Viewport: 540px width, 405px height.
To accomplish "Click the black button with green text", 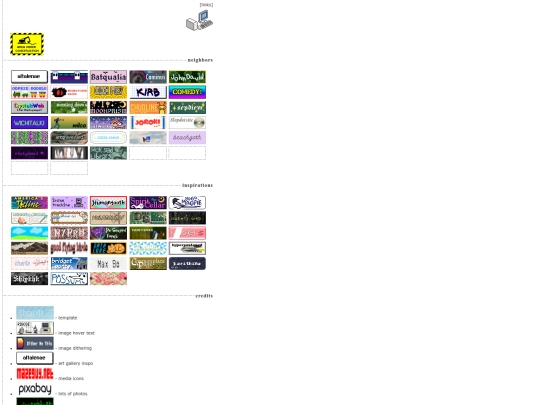I will point(187,218).
